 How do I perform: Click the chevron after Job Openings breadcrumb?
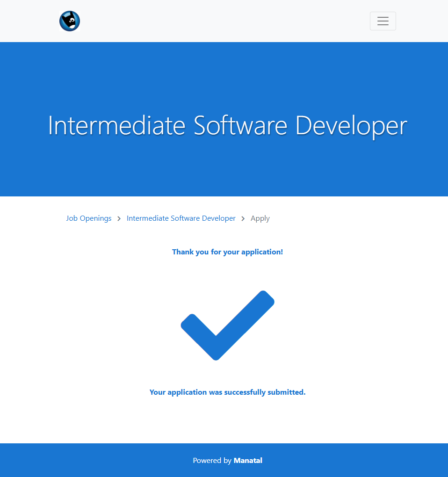(119, 219)
